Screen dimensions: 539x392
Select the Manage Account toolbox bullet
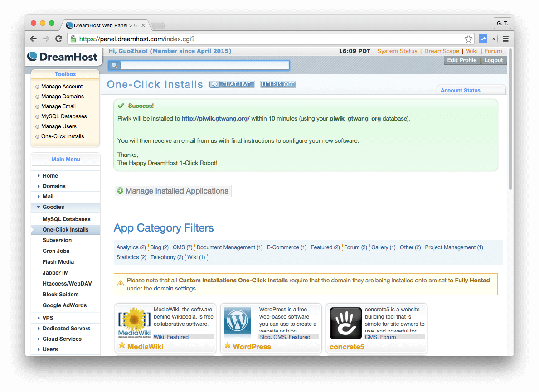[x=37, y=87]
